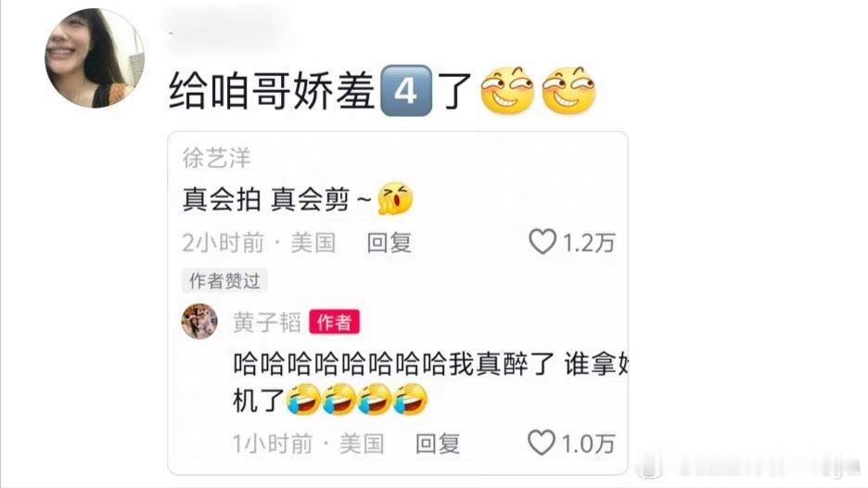The width and height of the screenshot is (868, 488).
Task: Click the 作者赞过 tag
Action: pyautogui.click(x=224, y=280)
